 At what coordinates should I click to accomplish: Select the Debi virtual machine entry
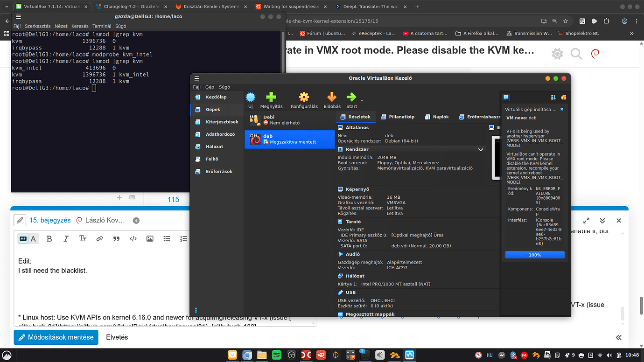click(289, 120)
